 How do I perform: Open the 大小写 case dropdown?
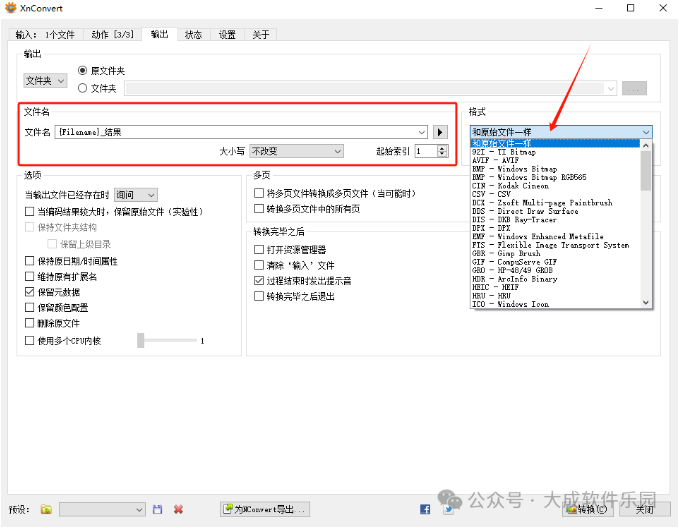[296, 151]
